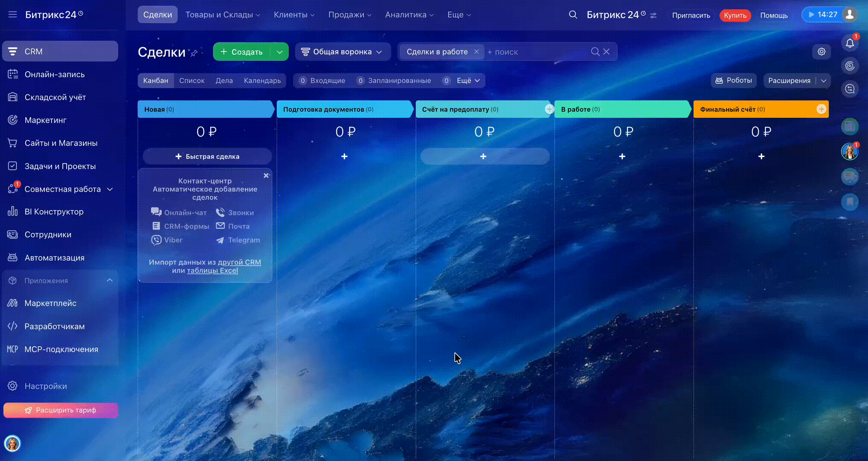Open the CRM-формы icon
Viewport: 868px width, 461px height.
[156, 226]
